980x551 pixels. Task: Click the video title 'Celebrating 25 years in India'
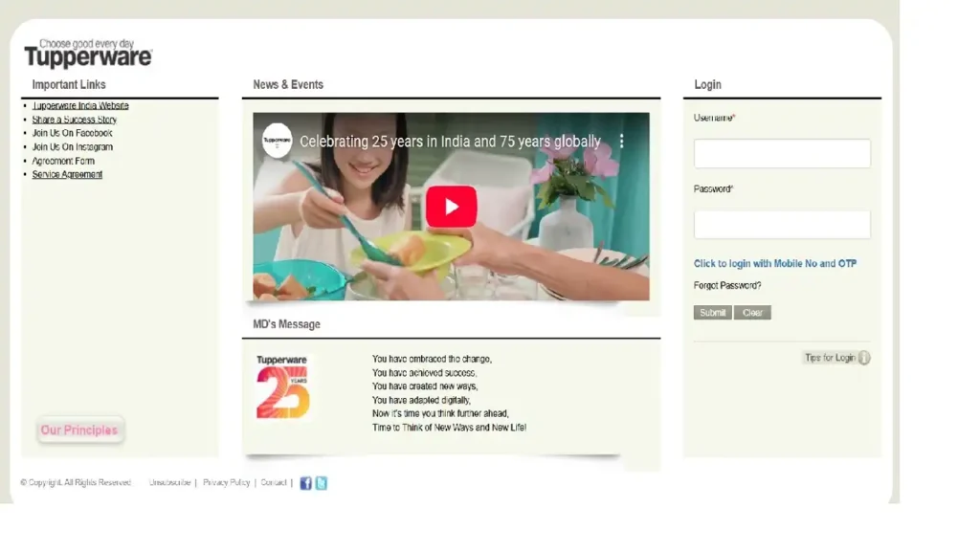450,142
